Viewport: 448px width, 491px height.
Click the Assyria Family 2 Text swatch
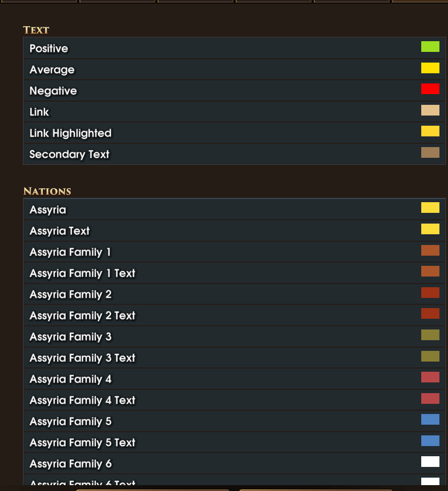[x=430, y=313]
